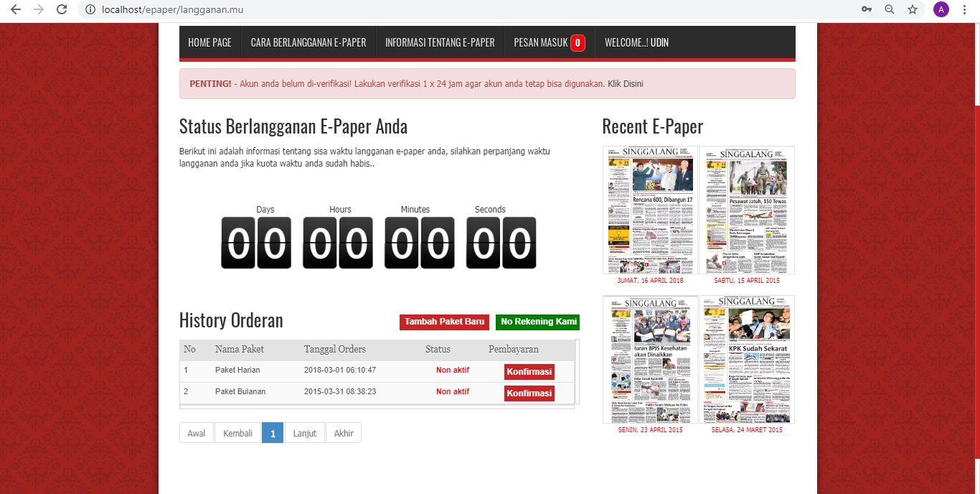Open the Jumat 16 April e-paper thumbnail

tap(650, 210)
